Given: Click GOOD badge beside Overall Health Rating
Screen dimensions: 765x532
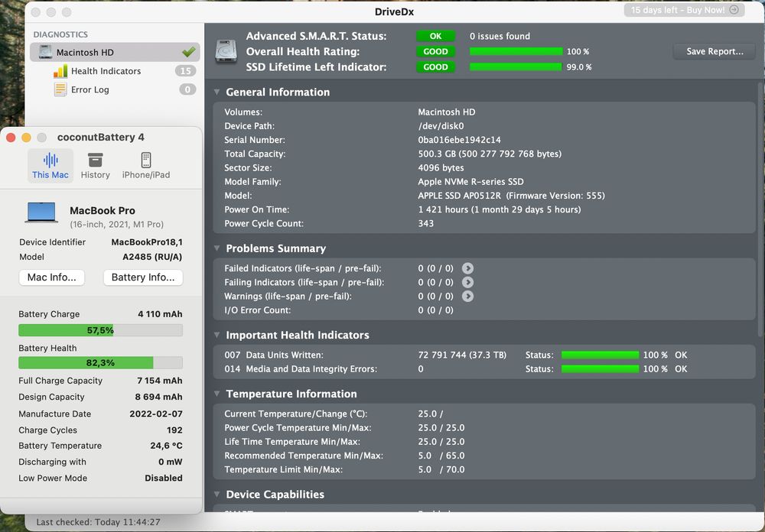Looking at the screenshot, I should coord(435,52).
